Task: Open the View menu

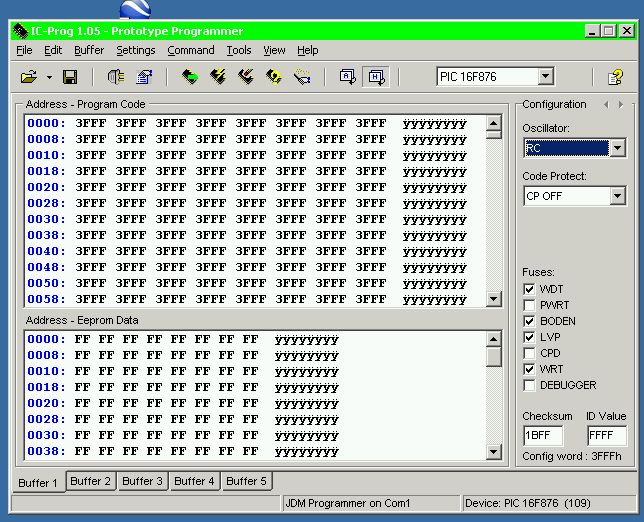Action: click(x=274, y=50)
